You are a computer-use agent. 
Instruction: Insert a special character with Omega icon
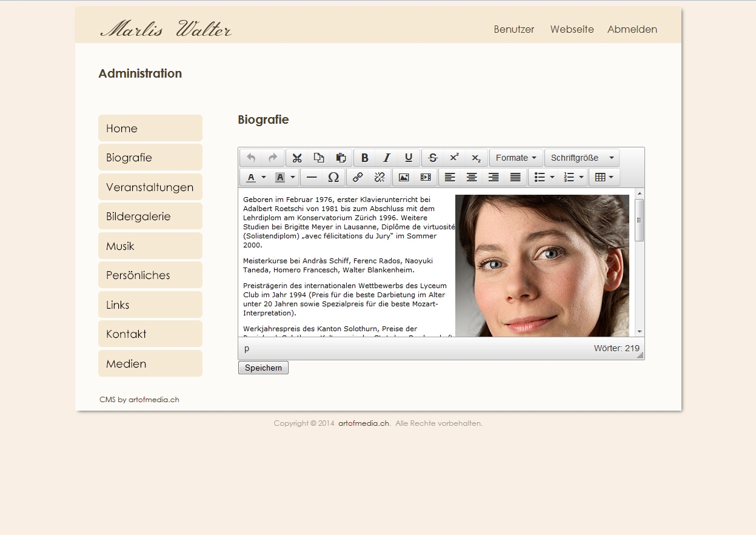tap(333, 177)
